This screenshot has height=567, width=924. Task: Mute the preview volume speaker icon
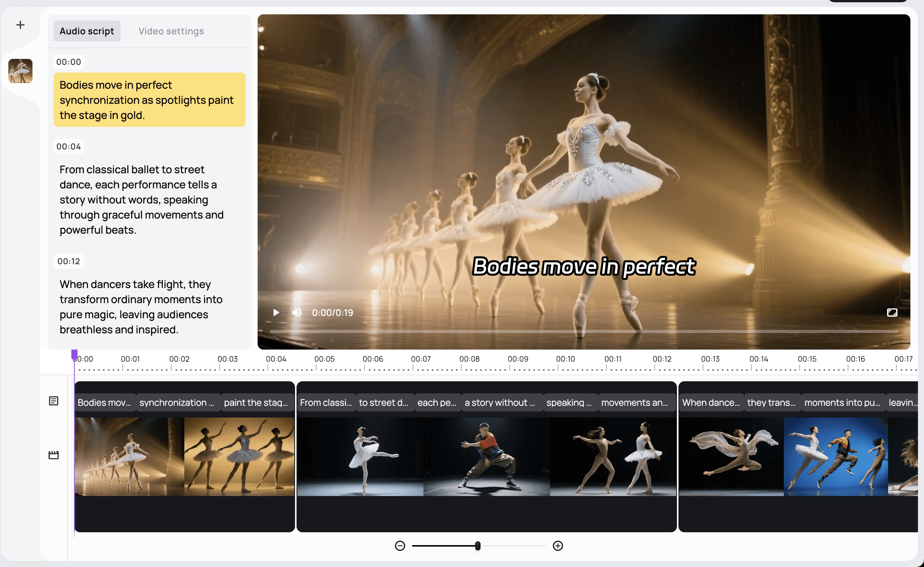(x=297, y=313)
